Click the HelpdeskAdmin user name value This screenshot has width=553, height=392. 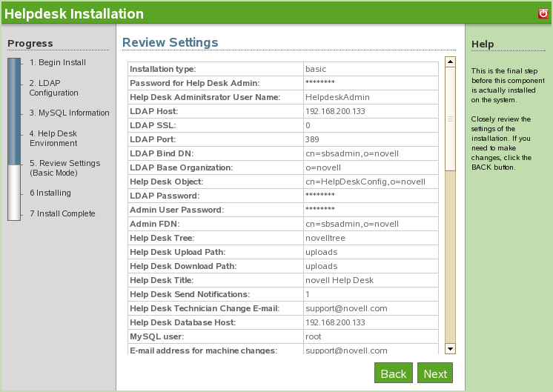[x=337, y=97]
